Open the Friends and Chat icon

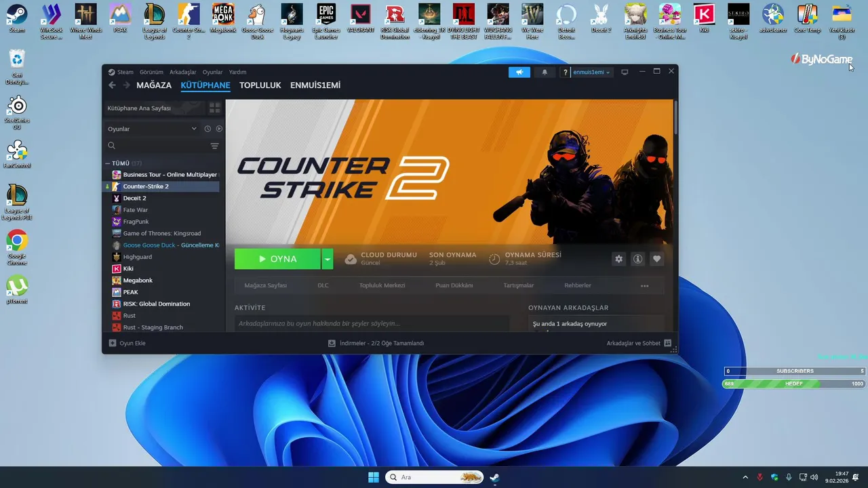[x=667, y=343]
